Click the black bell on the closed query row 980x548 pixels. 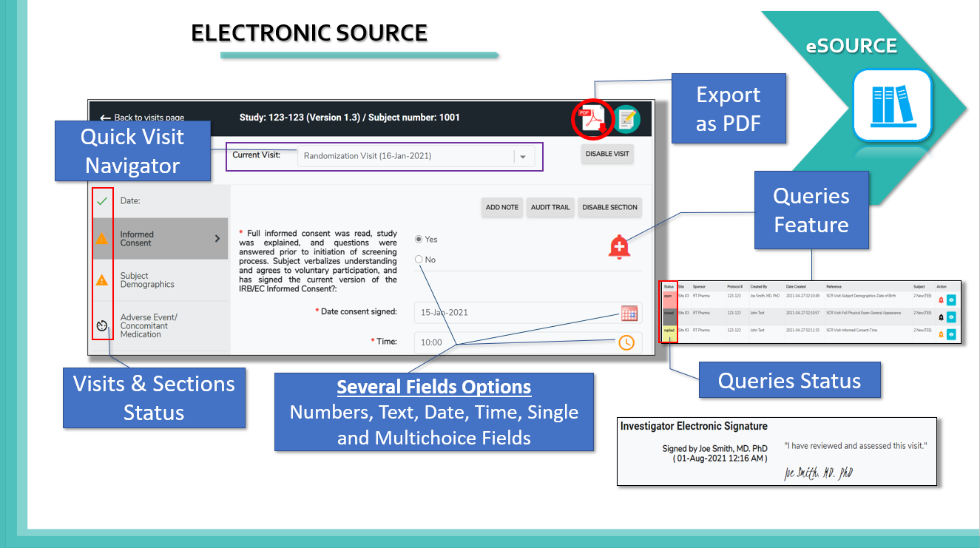coord(941,316)
